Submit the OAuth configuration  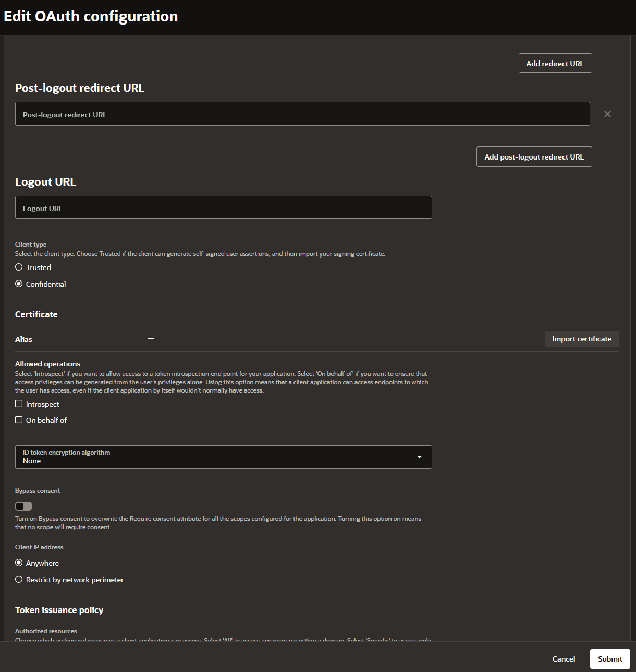coord(609,659)
